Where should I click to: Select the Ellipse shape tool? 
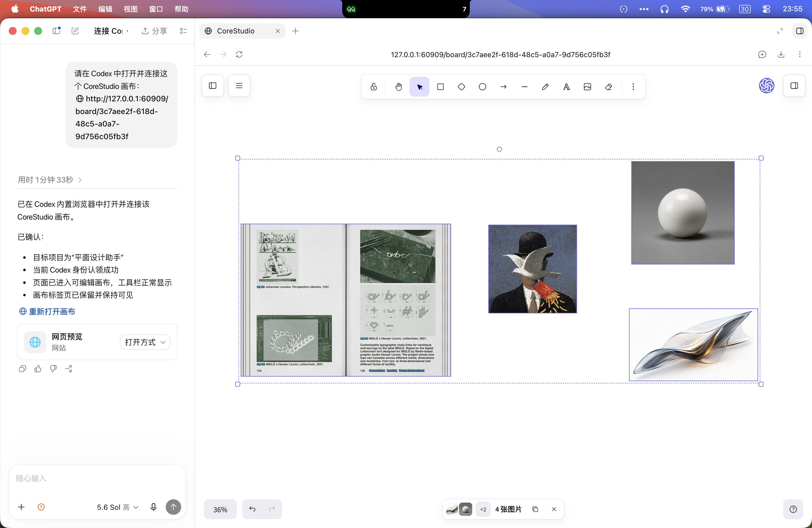pos(483,87)
